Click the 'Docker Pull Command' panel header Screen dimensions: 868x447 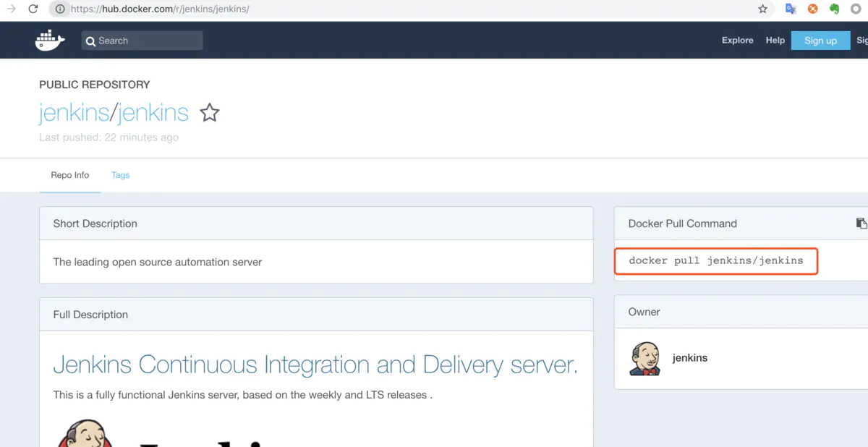click(741, 223)
